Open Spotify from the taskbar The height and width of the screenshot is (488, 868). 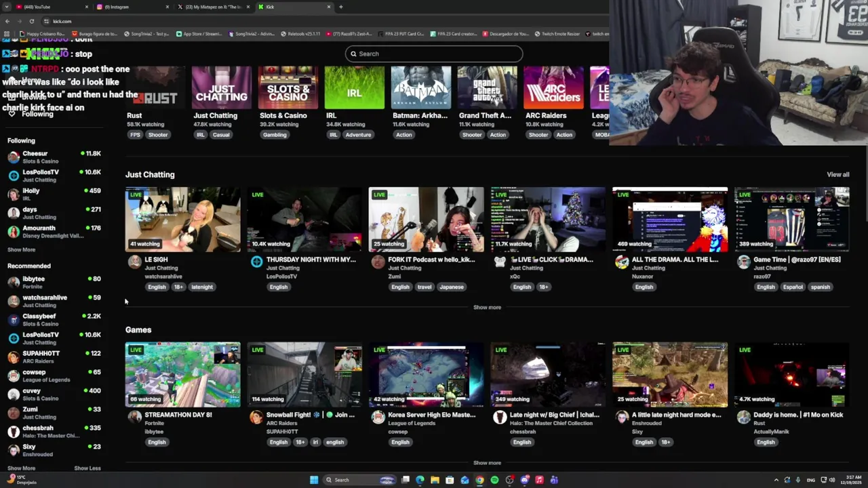pos(494,480)
